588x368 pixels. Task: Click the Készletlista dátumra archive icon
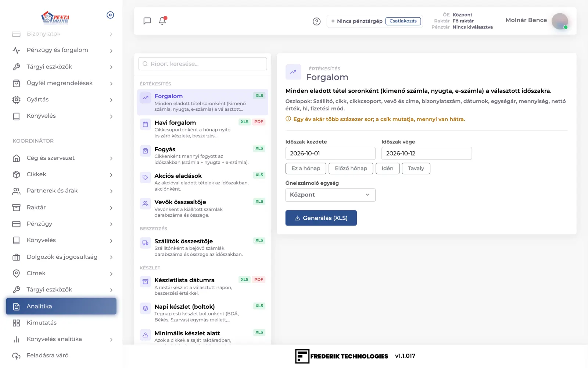click(x=146, y=282)
